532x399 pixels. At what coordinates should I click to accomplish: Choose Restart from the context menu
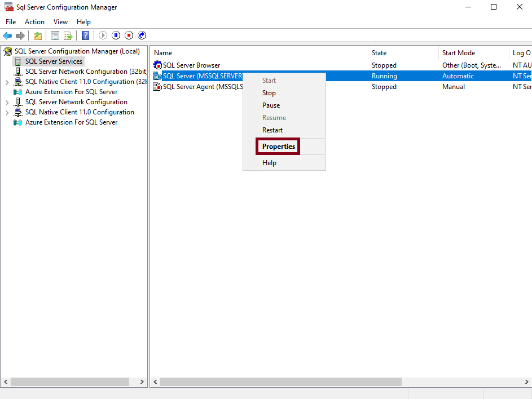point(284,130)
